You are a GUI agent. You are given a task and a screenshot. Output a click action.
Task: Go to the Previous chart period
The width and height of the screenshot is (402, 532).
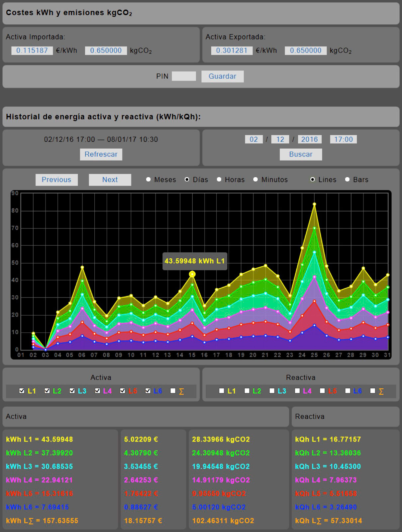[56, 180]
